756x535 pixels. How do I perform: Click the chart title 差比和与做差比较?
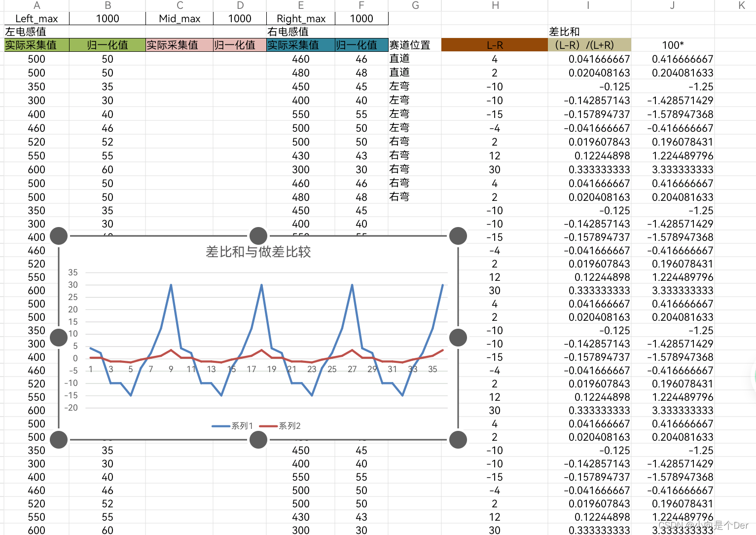(x=258, y=252)
